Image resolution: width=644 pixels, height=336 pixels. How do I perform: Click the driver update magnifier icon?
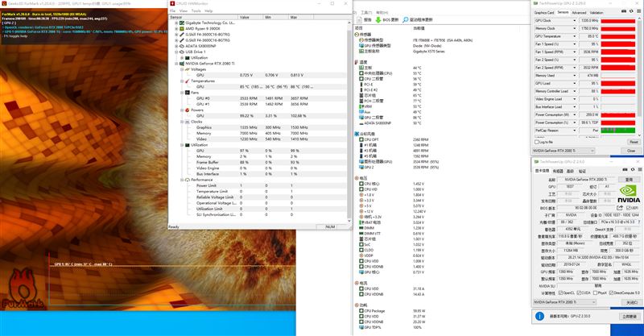[406, 19]
